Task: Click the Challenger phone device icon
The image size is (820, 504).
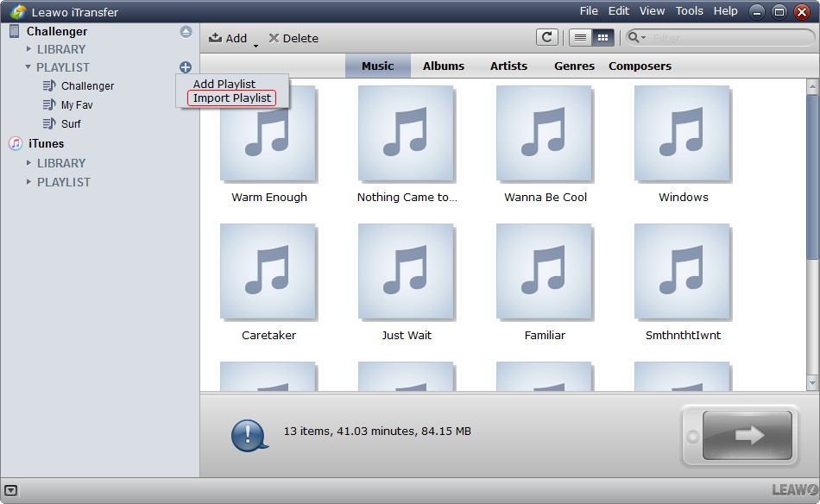Action: click(x=14, y=31)
